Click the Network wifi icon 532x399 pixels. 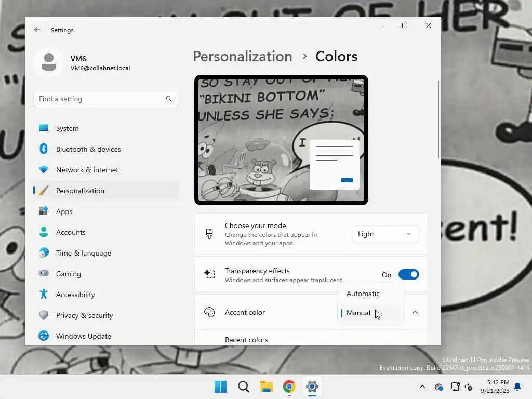pos(44,170)
